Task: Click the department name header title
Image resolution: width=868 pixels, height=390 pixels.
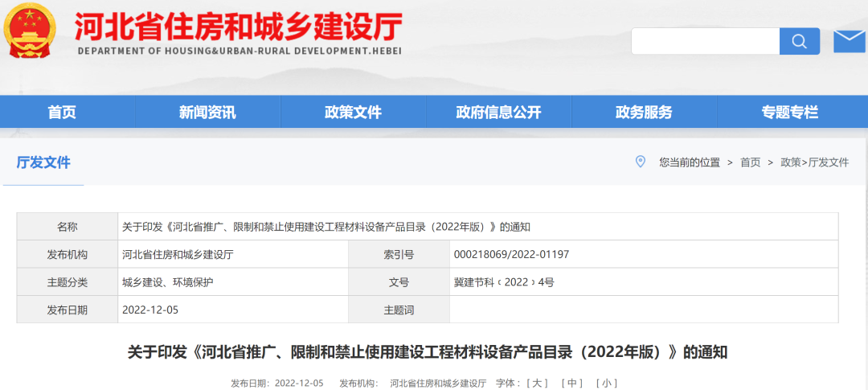Action: [239, 29]
